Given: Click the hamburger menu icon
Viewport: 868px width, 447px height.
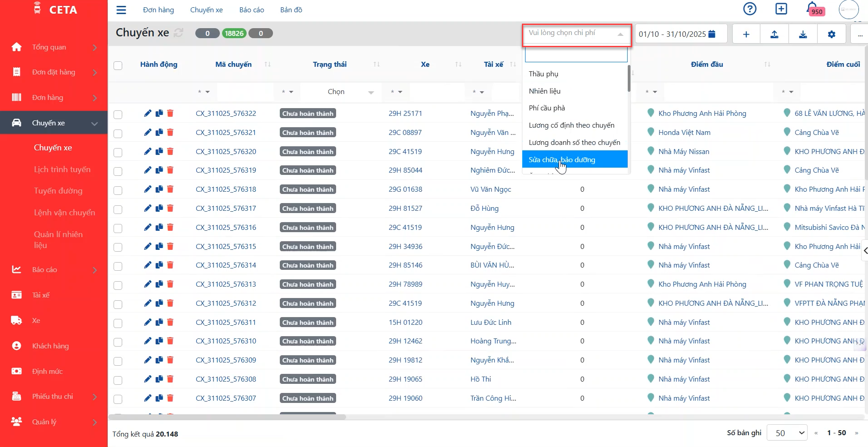Looking at the screenshot, I should (121, 10).
